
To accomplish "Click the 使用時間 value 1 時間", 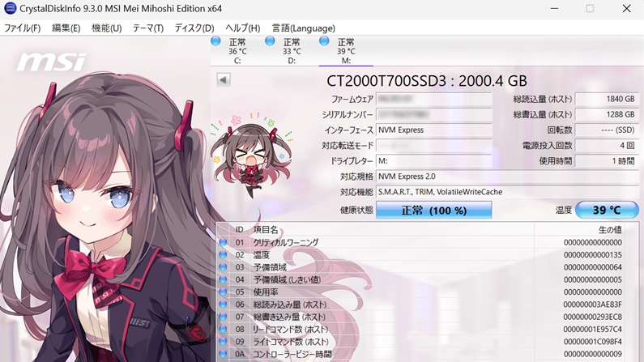I will pos(607,161).
